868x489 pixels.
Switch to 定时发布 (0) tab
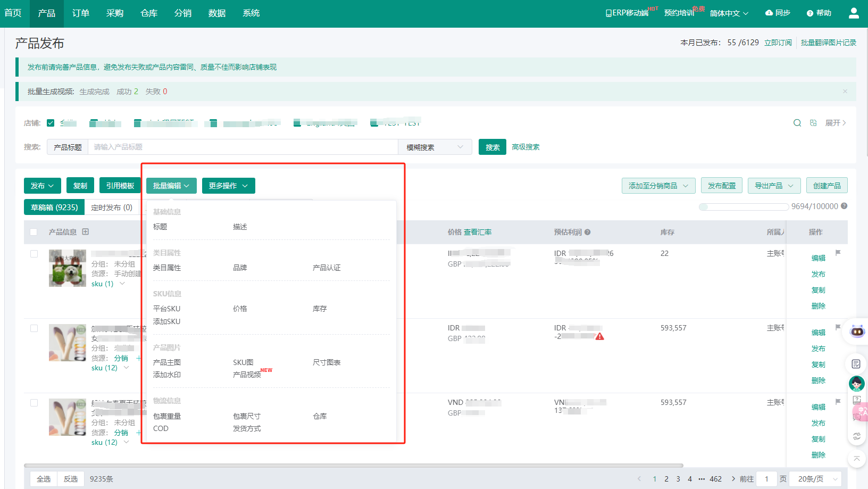tap(112, 208)
